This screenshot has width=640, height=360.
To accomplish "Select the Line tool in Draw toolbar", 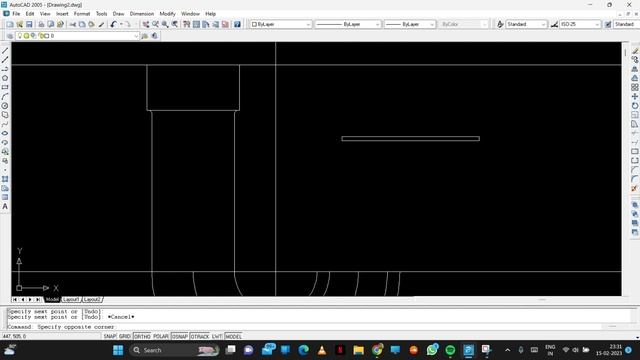I will (x=5, y=51).
